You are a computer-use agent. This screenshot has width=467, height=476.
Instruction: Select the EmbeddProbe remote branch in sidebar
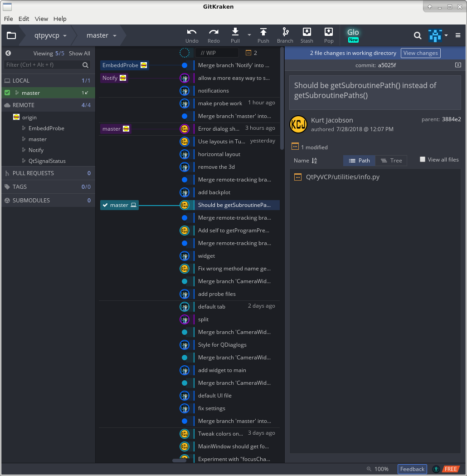coord(46,128)
